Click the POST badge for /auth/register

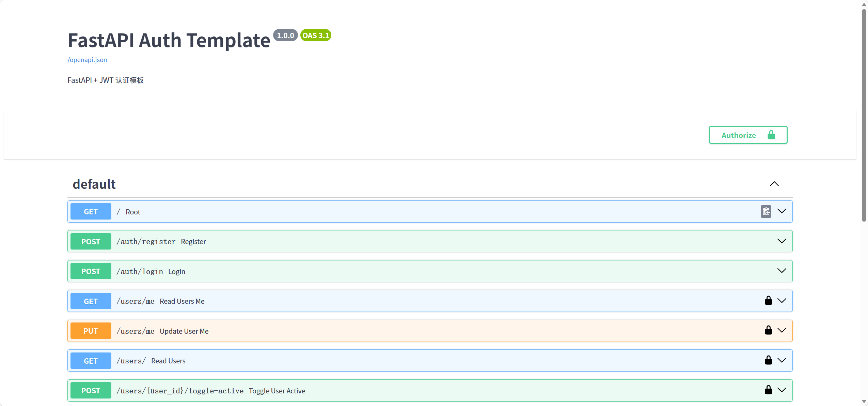(x=91, y=241)
